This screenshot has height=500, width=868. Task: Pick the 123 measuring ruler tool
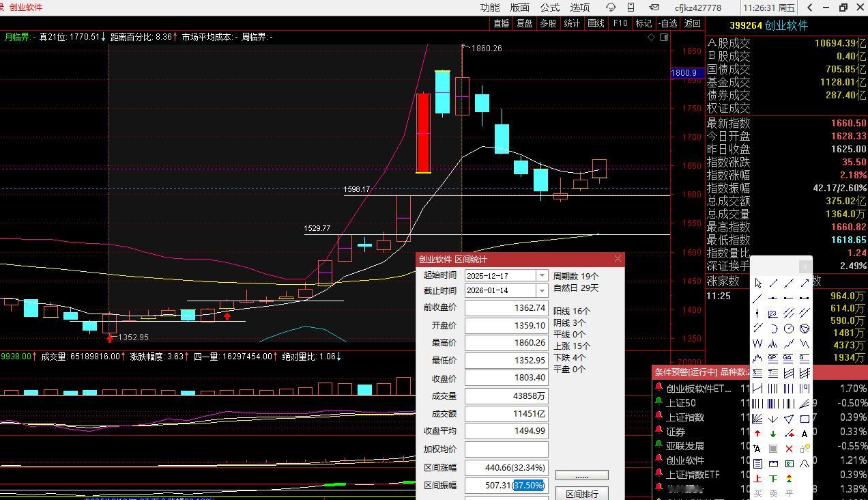click(x=773, y=314)
